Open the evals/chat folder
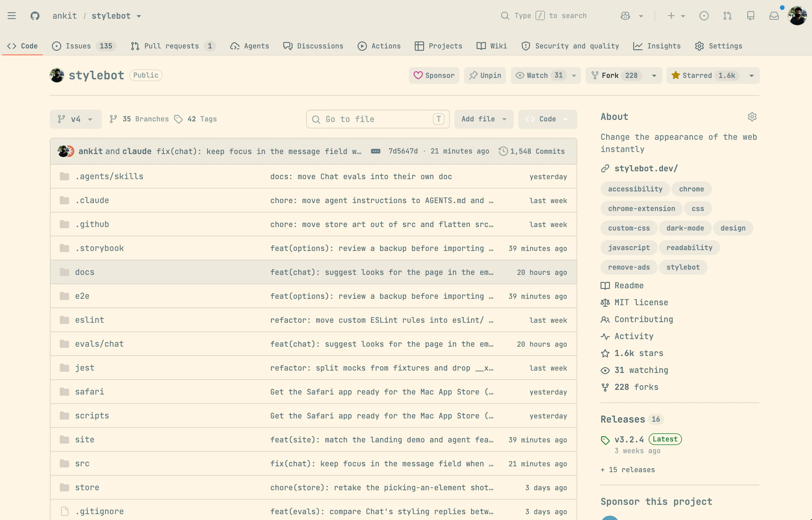 99,344
